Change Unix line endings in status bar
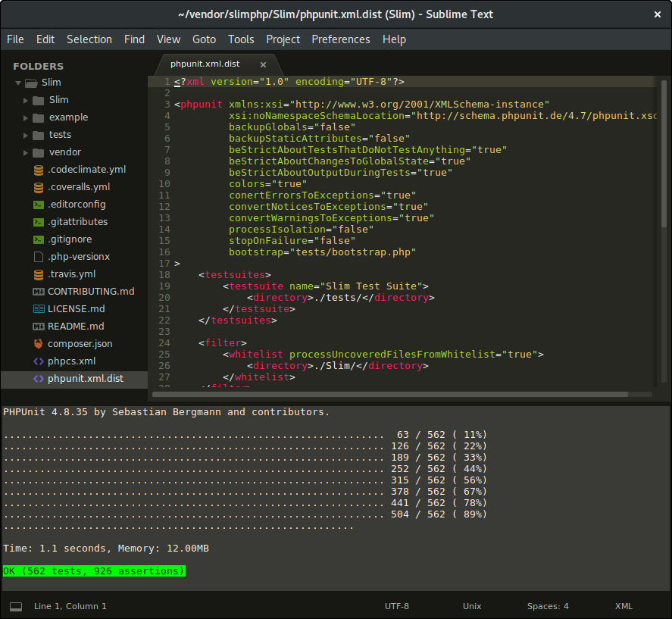672x619 pixels. pos(472,607)
